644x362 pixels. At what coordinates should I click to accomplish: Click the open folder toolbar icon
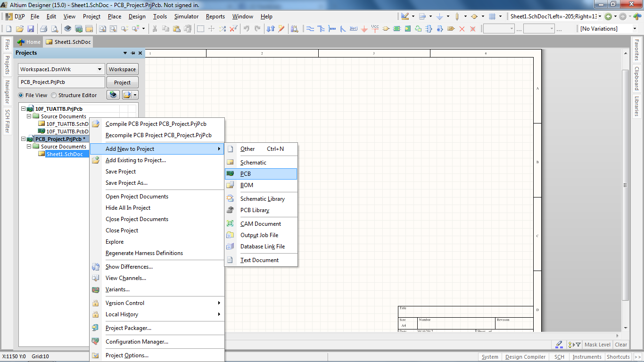point(19,29)
